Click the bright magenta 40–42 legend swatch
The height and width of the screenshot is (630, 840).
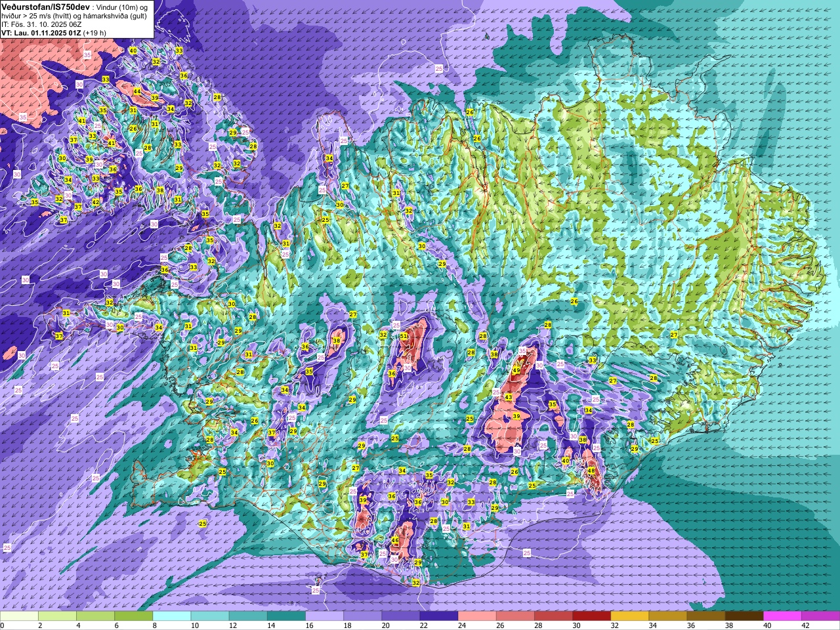coord(782,616)
